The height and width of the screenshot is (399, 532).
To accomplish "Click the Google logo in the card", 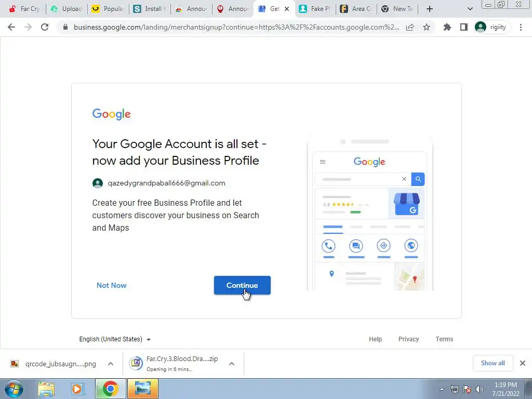I will [x=111, y=114].
